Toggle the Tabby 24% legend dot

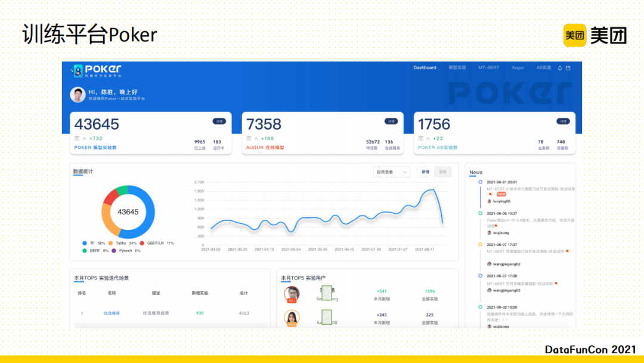110,244
